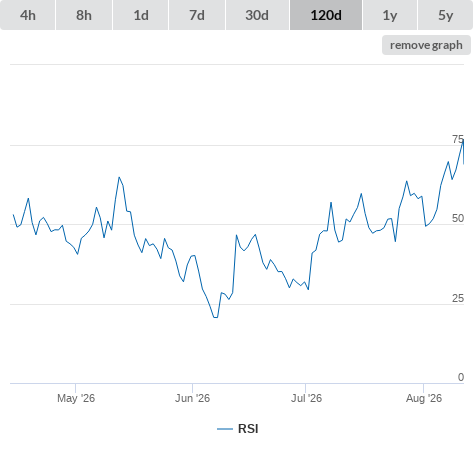Screen dimensions: 474x455
Task: Click the RSI peak near 75 in August
Action: click(463, 141)
